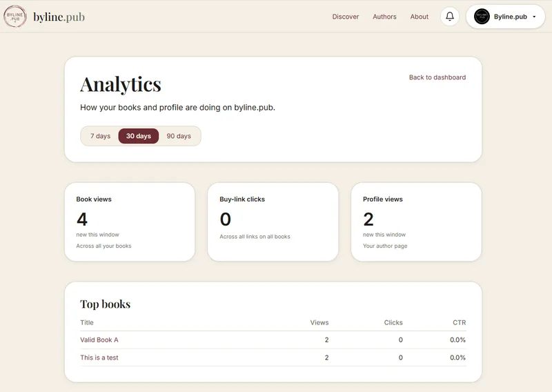Click the buy-link clicks count 0

coord(226,219)
